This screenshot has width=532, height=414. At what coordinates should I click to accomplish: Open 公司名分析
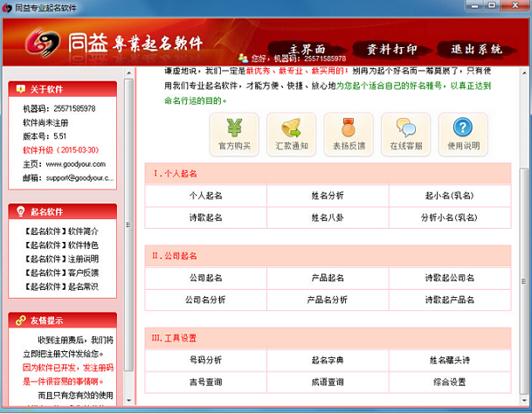[x=205, y=300]
